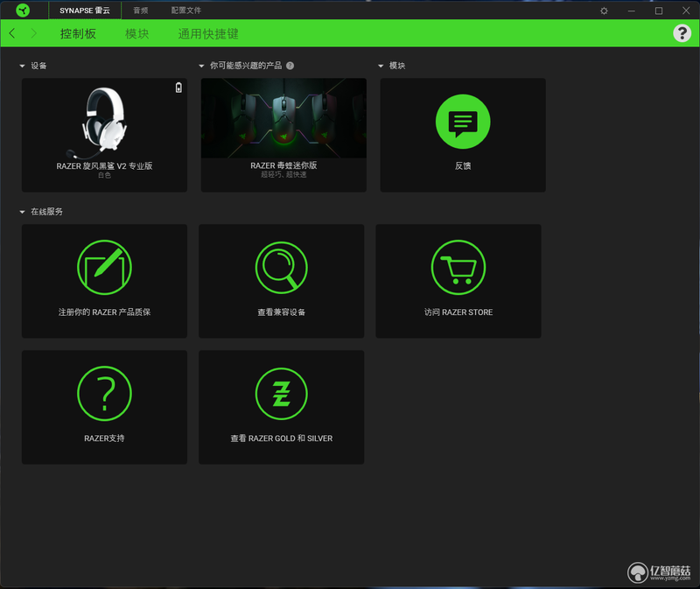Click the 查看兼容设备 label
700x589 pixels.
click(281, 312)
